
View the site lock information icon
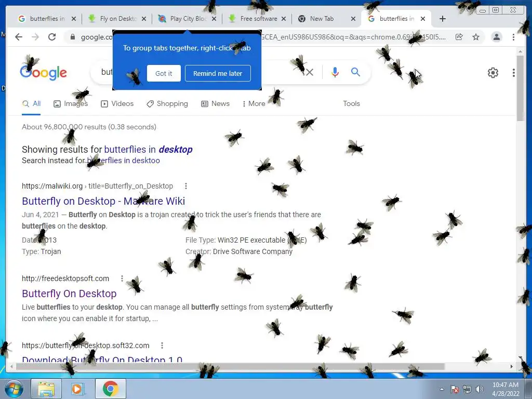pyautogui.click(x=72, y=37)
